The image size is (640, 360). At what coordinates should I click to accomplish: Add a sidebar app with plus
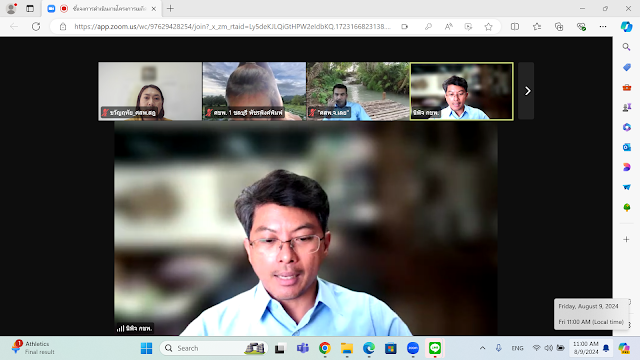627,240
